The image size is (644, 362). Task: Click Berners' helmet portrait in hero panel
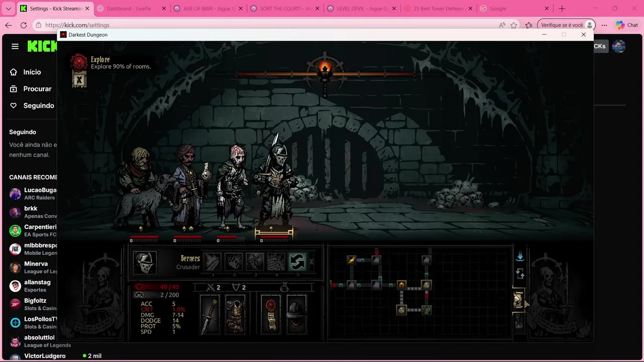coord(145,263)
